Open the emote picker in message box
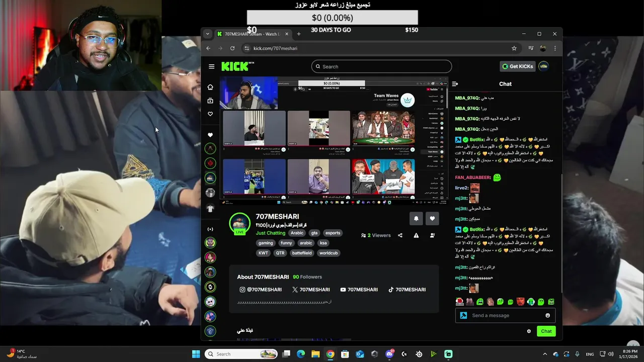This screenshot has height=362, width=644. click(x=547, y=315)
